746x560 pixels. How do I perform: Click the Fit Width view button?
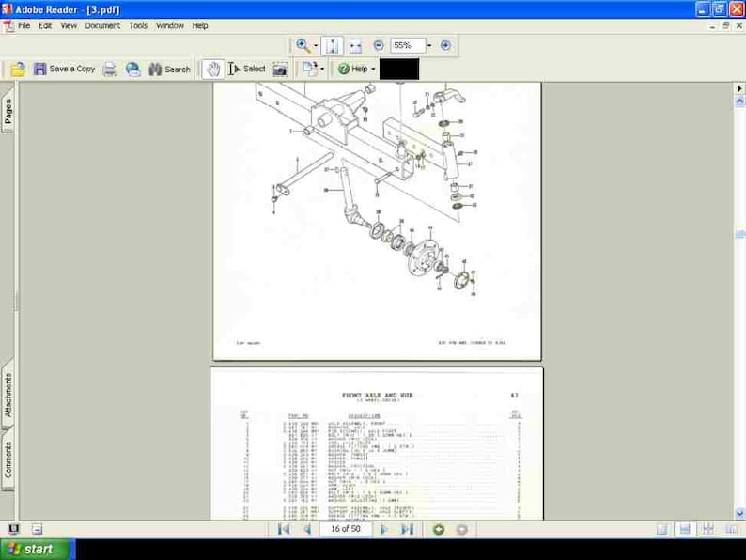tap(355, 46)
